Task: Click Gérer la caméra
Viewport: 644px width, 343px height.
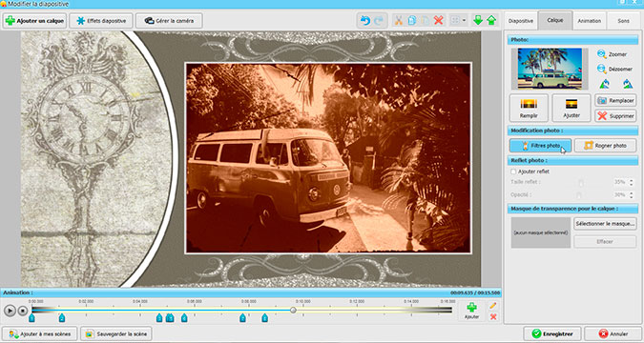Action: pyautogui.click(x=169, y=21)
